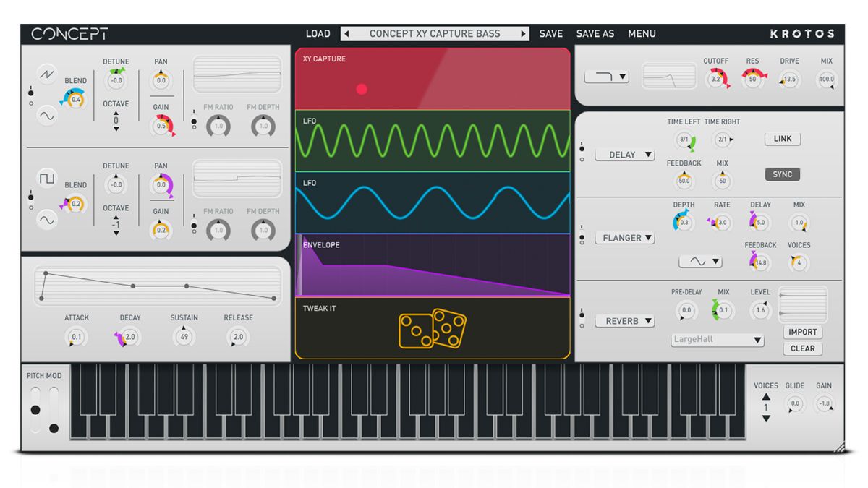This screenshot has height=488, width=868.
Task: Click the oscillator 1 waveform display
Action: coord(237,74)
